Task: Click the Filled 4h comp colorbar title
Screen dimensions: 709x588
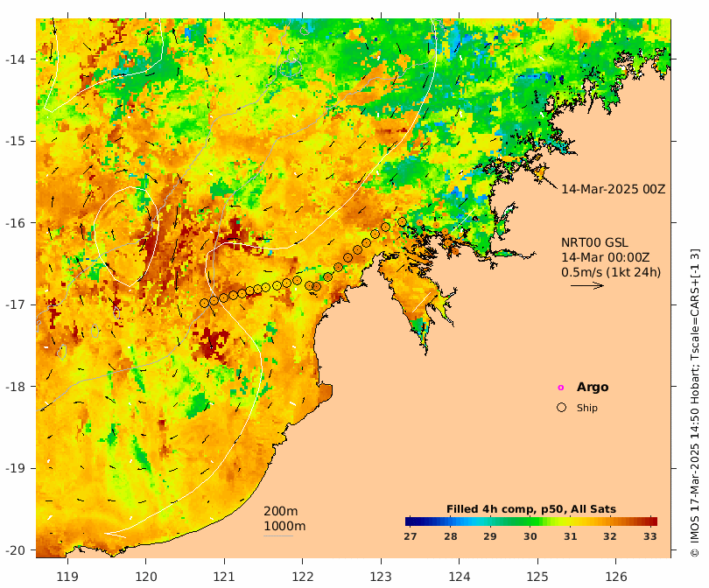Action: click(530, 509)
